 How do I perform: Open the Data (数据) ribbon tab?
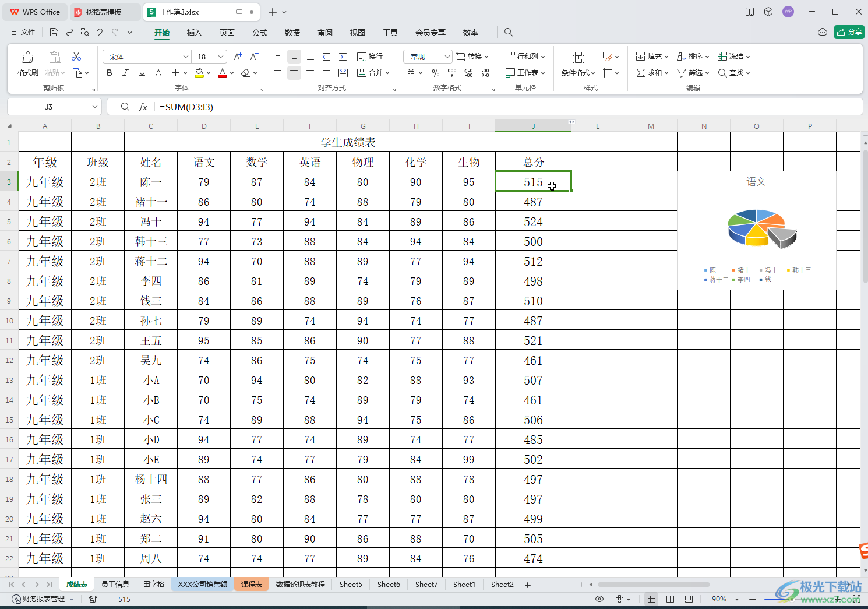[292, 33]
